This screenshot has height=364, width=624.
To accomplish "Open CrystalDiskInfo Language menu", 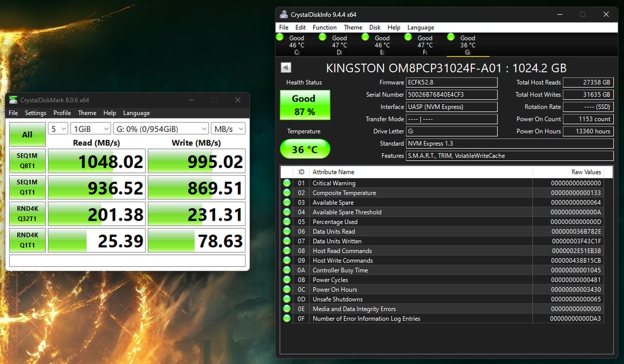I will coord(421,28).
